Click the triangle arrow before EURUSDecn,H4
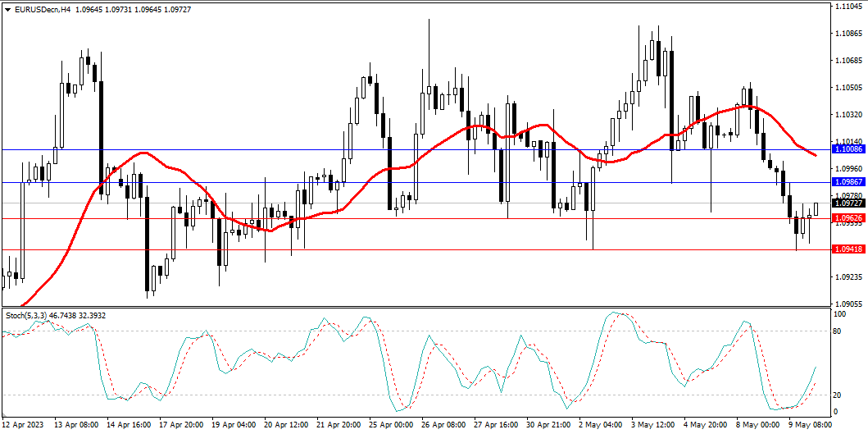This screenshot has height=434, width=868. pyautogui.click(x=7, y=10)
